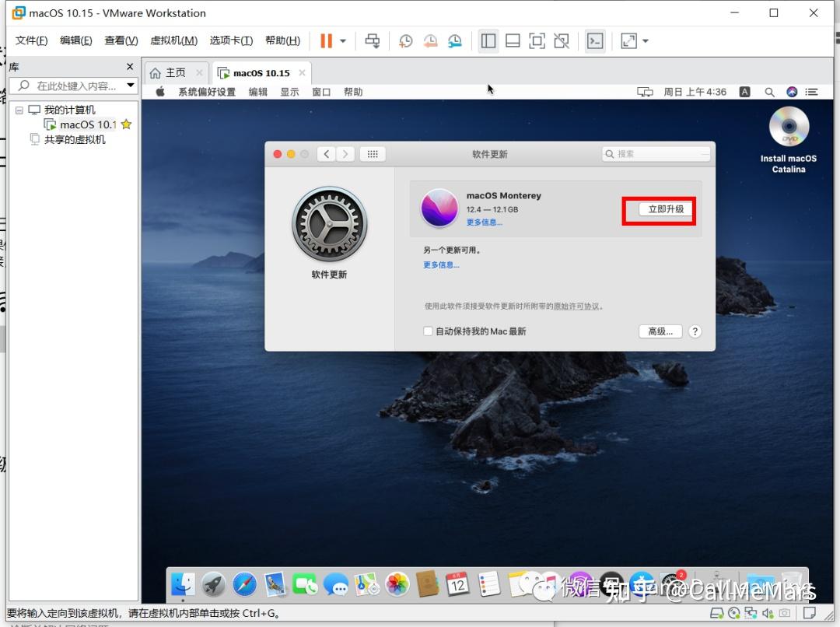Toggle the favorite star on macOS VM
840x627 pixels.
pyautogui.click(x=127, y=124)
